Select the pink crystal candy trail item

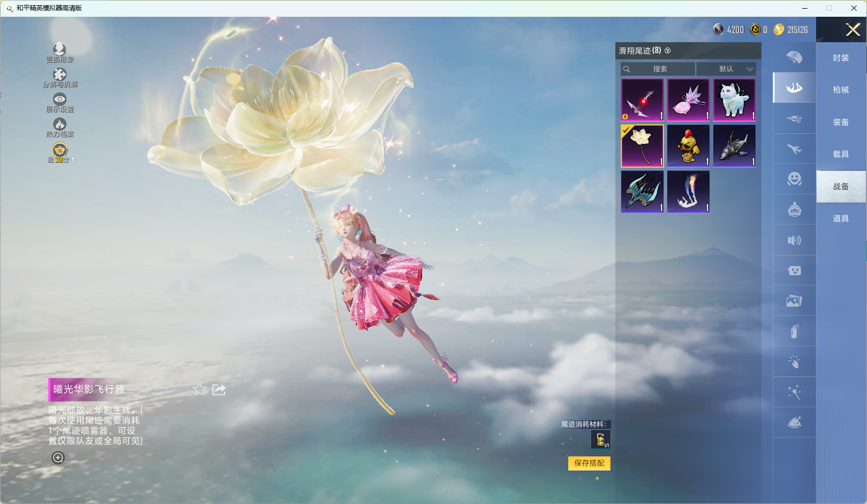tap(688, 100)
